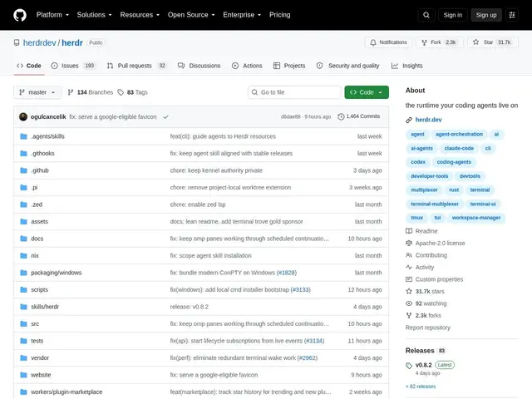Open the Contributing link
This screenshot has height=399, width=532.
(431, 255)
